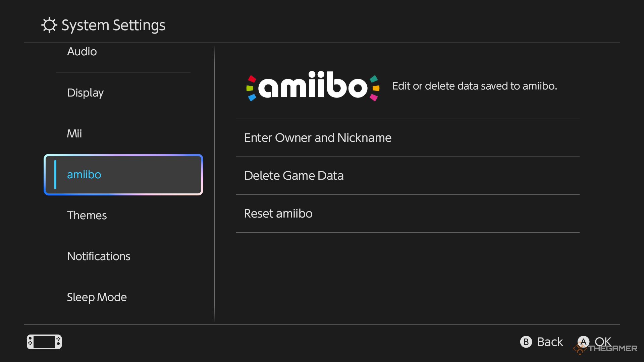Click the amiibo logo graphic
Screen dimensions: 644x362
(x=313, y=86)
